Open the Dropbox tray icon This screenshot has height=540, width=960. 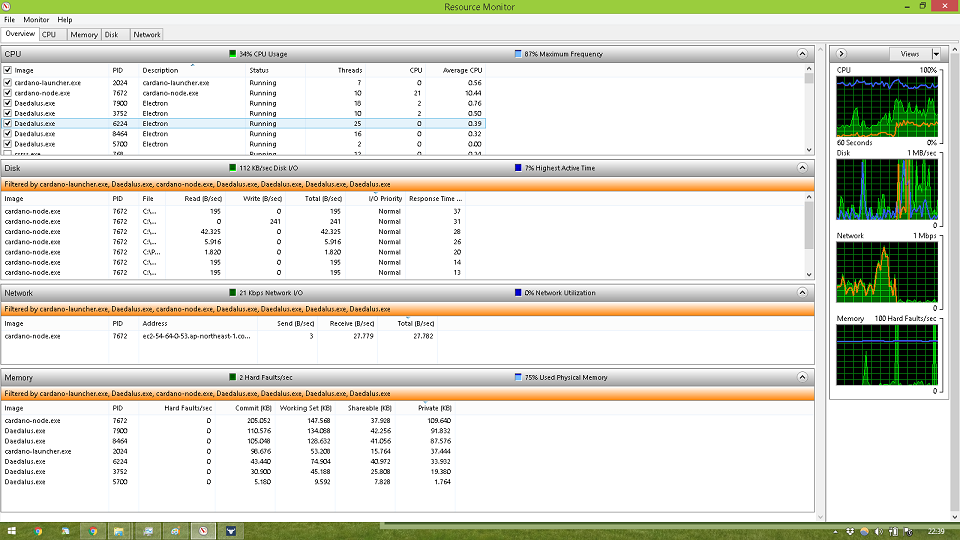[x=850, y=531]
